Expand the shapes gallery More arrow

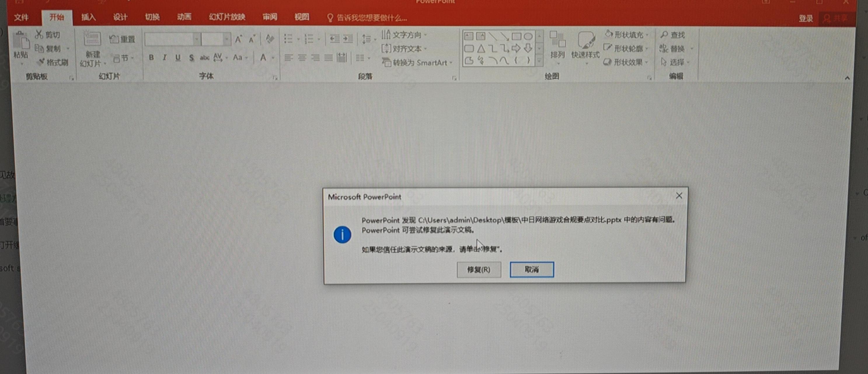click(539, 61)
